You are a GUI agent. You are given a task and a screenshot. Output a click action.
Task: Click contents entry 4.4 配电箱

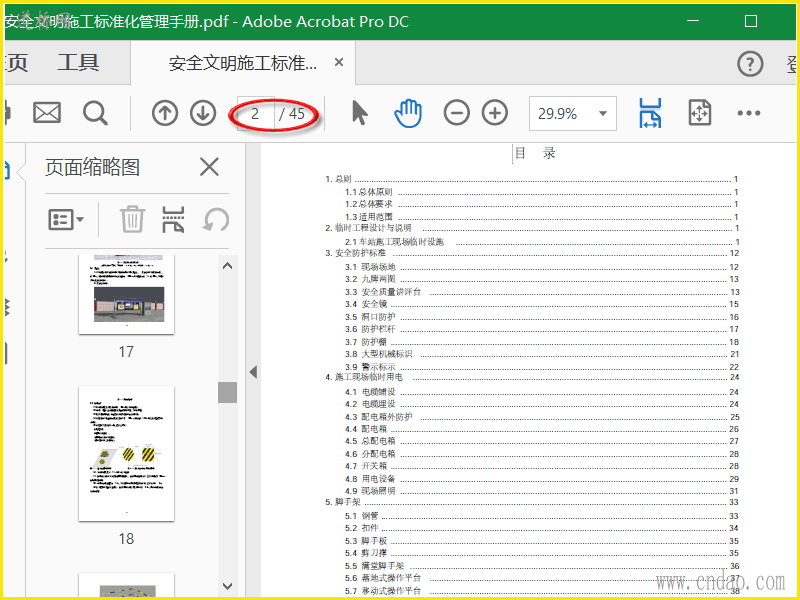pos(541,429)
